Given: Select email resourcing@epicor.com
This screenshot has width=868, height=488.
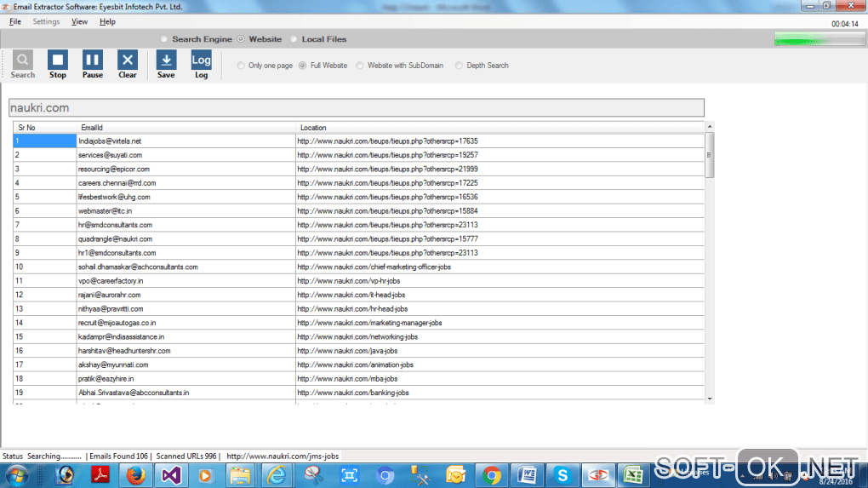Looking at the screenshot, I should click(113, 169).
